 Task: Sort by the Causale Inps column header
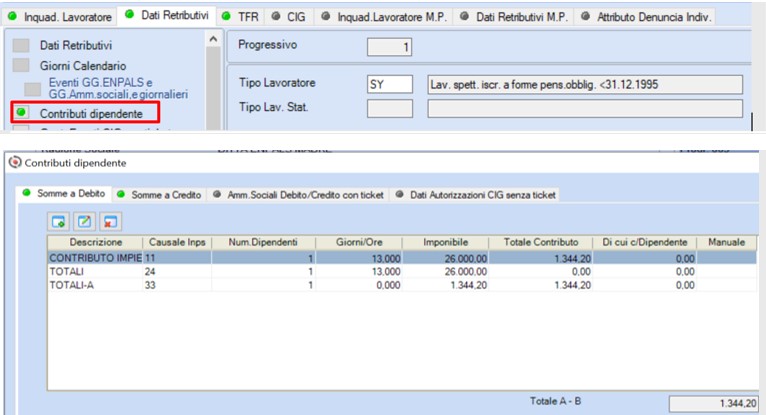click(x=177, y=243)
